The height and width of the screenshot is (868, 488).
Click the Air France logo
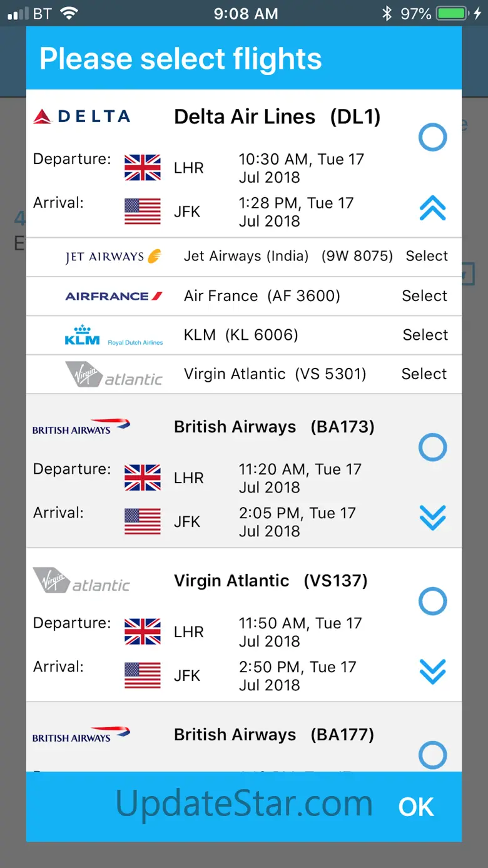pos(114,296)
